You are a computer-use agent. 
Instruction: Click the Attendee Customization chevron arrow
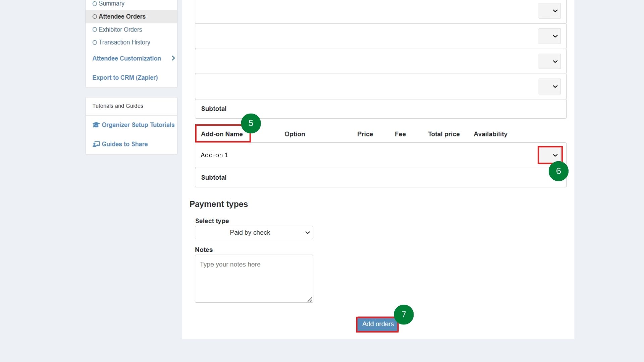[x=173, y=58]
